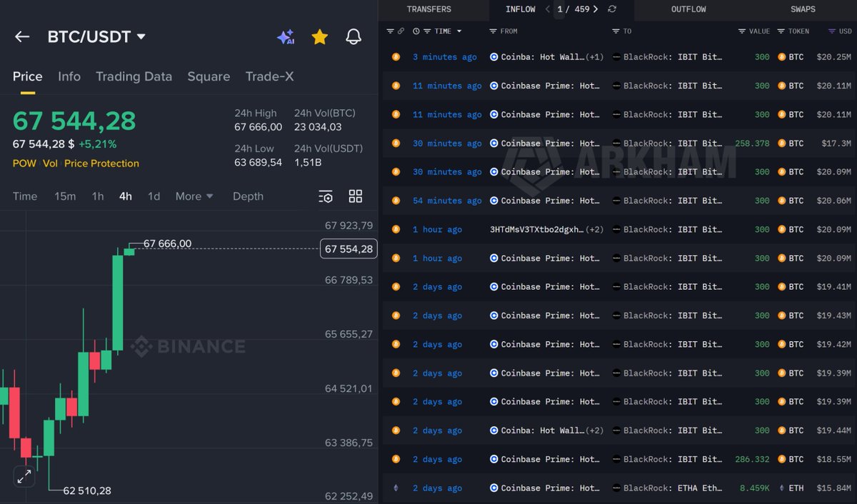857x504 pixels.
Task: Open price alerts bell icon
Action: 354,36
